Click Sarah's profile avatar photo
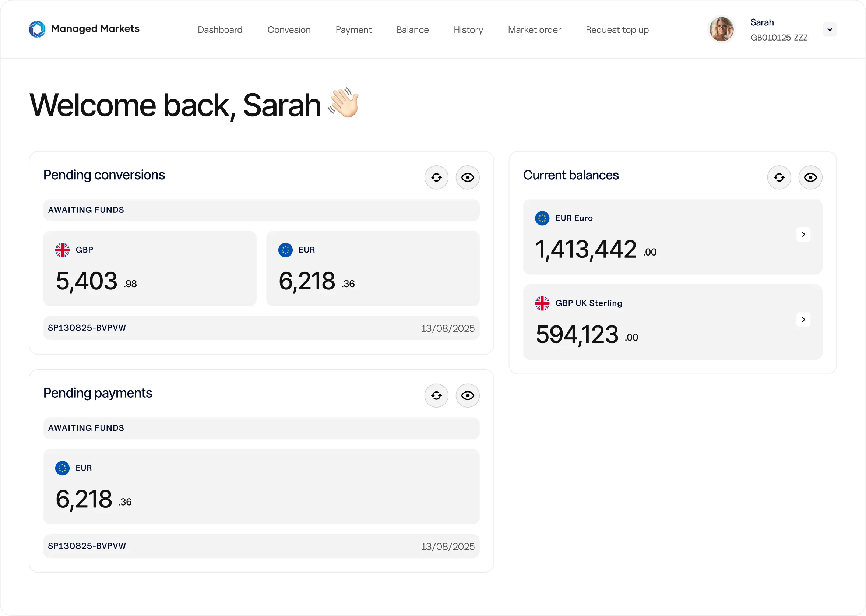This screenshot has width=866, height=616. 721,29
